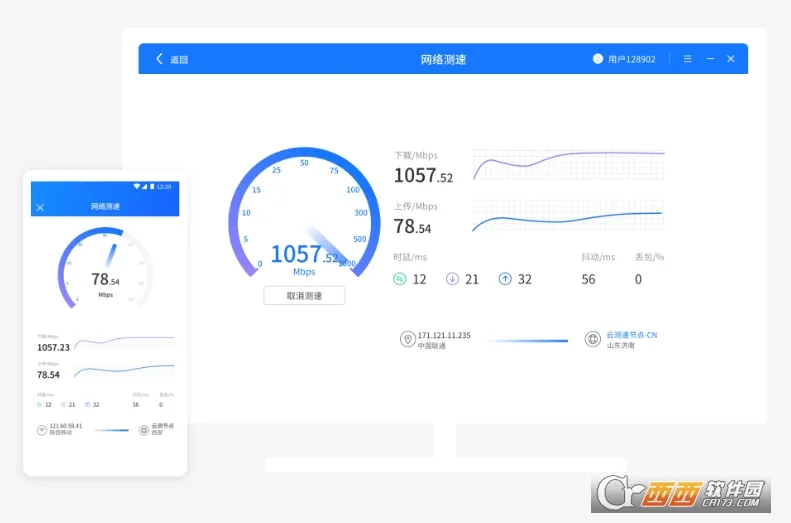This screenshot has height=523, width=791.
Task: Open the hamburger menu in the title bar
Action: pyautogui.click(x=687, y=59)
